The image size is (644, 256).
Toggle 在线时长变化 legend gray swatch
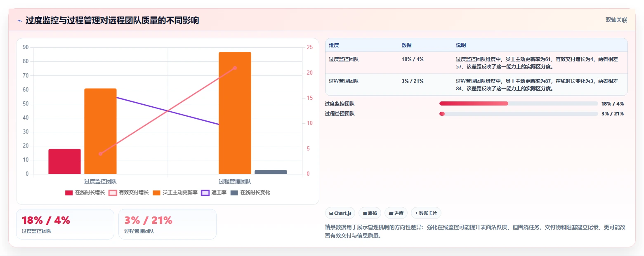234,193
